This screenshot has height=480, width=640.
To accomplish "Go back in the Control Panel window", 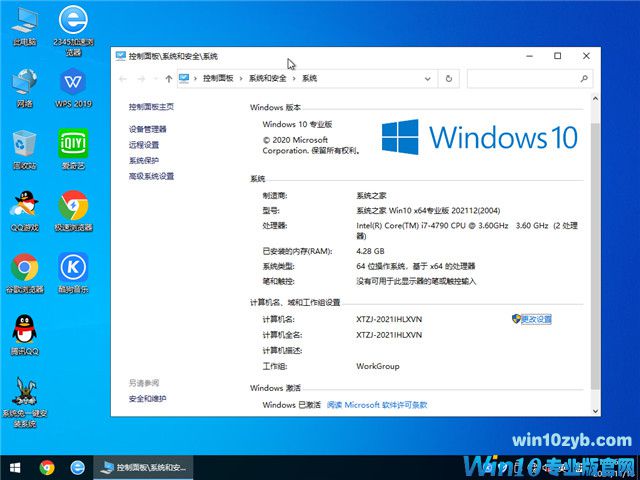I will point(122,79).
